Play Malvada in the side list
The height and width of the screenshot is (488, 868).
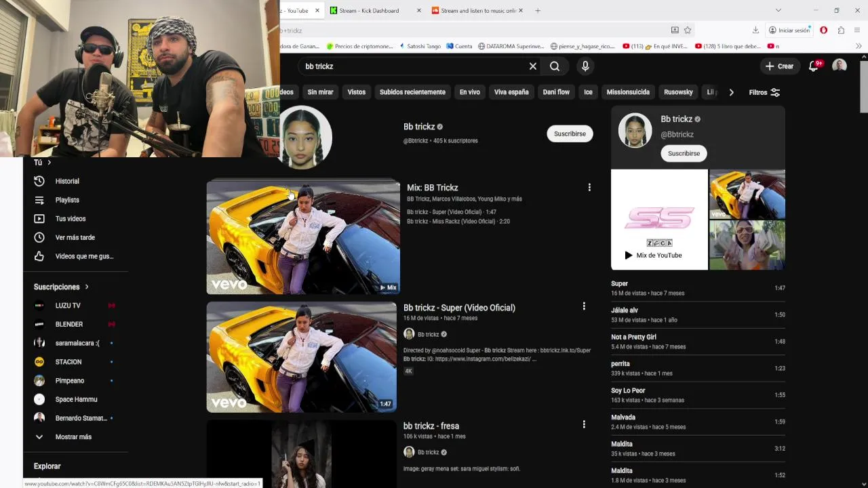point(698,422)
